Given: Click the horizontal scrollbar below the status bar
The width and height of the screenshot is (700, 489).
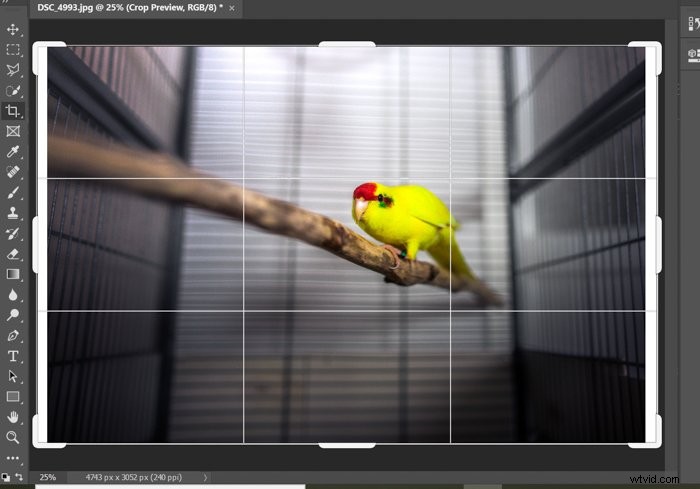Looking at the screenshot, I should (170, 487).
